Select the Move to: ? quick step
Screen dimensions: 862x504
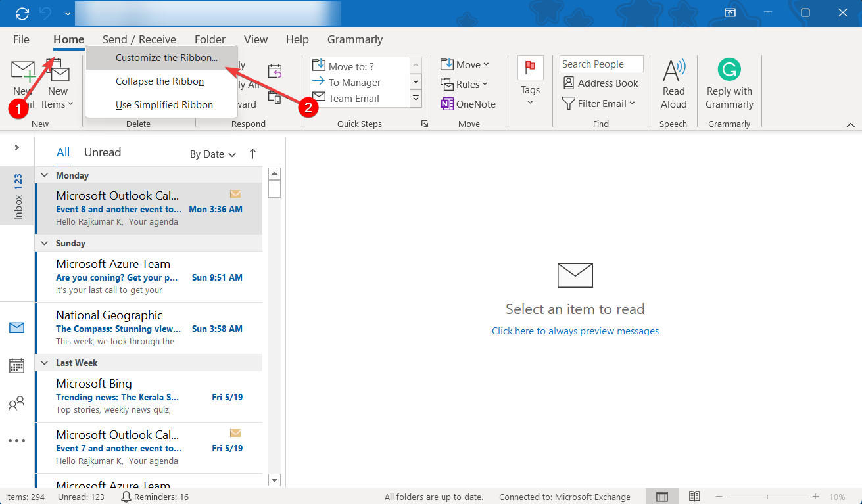pyautogui.click(x=359, y=66)
